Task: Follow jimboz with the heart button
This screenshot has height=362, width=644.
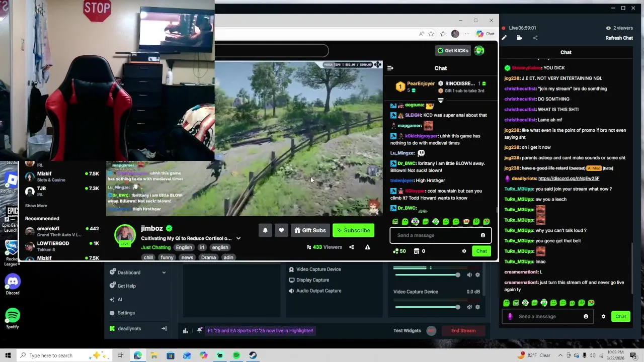Action: [281, 230]
